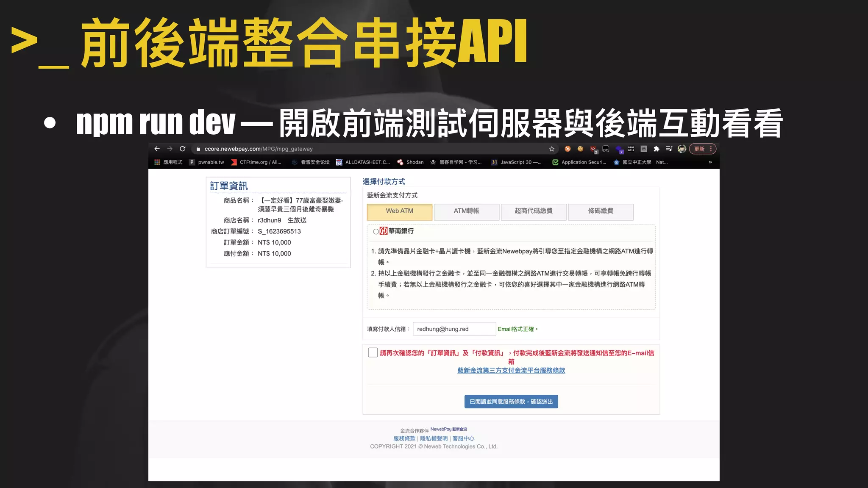Click the shop name r3dhun9 生放送
This screenshot has width=868, height=488.
[x=282, y=220]
